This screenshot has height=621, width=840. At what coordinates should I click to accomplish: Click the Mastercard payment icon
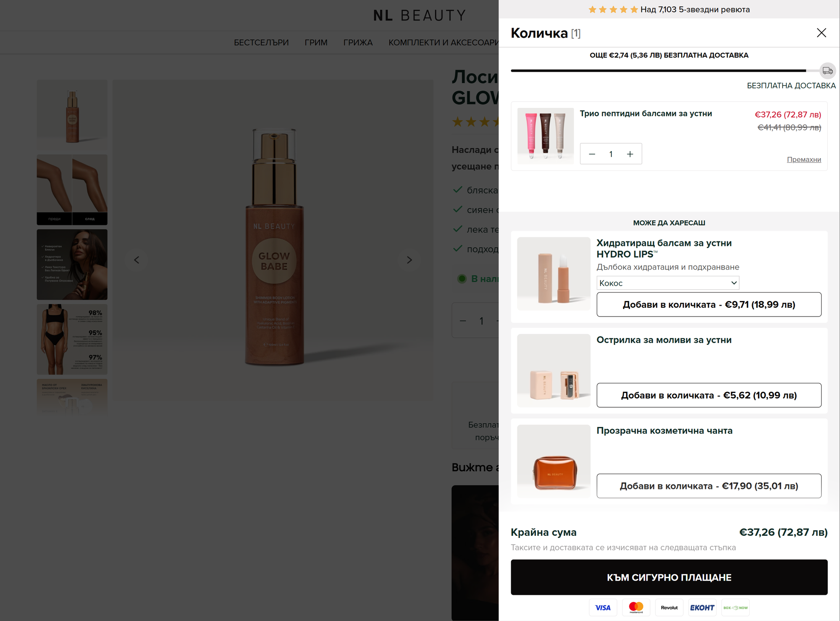point(636,607)
